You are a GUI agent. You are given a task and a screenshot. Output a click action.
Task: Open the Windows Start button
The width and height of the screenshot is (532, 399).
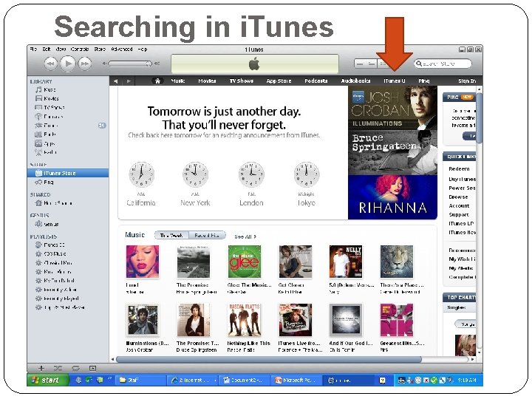pos(48,381)
